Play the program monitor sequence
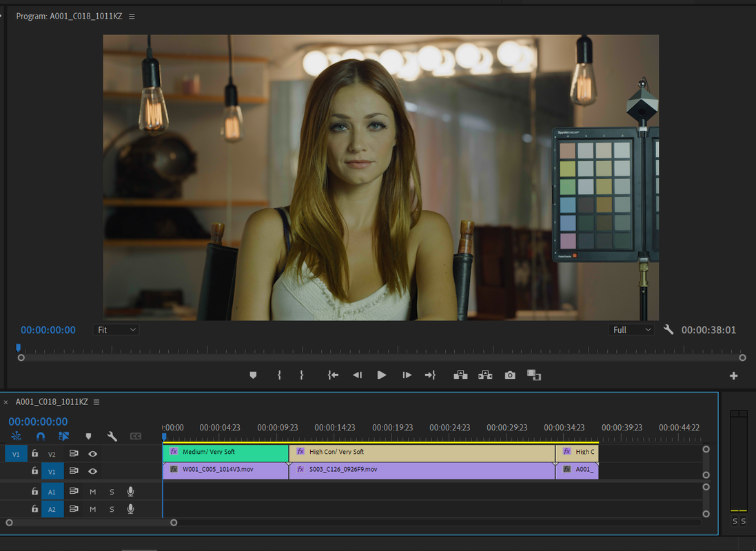This screenshot has height=551, width=756. [x=381, y=375]
